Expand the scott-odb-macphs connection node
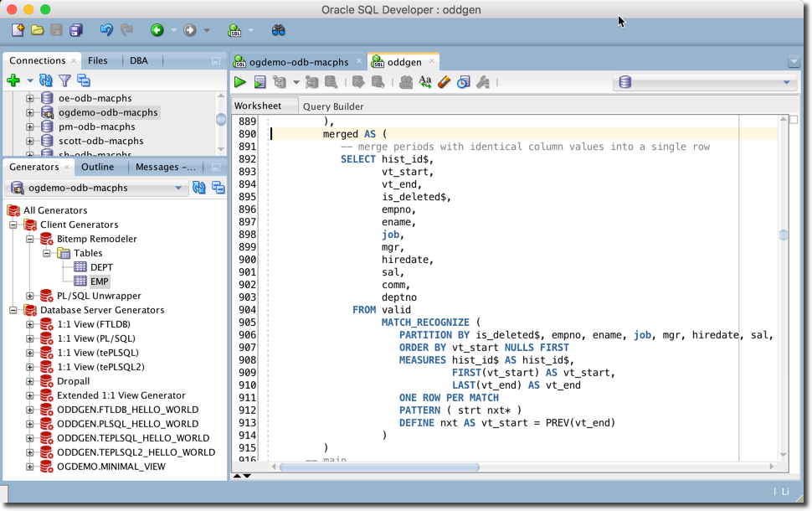 coord(29,141)
